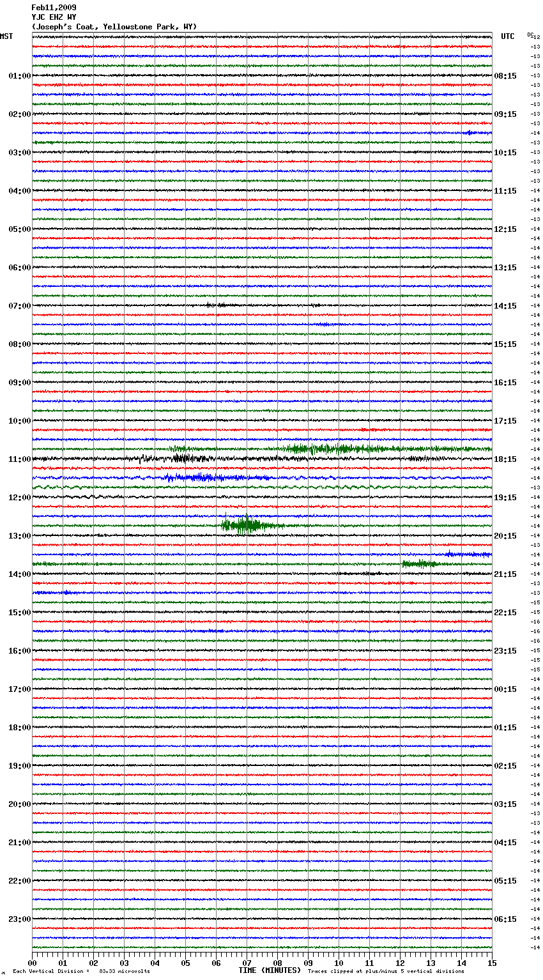Click minute tick label 00 on the bottom axis
This screenshot has width=543, height=980.
32,963
